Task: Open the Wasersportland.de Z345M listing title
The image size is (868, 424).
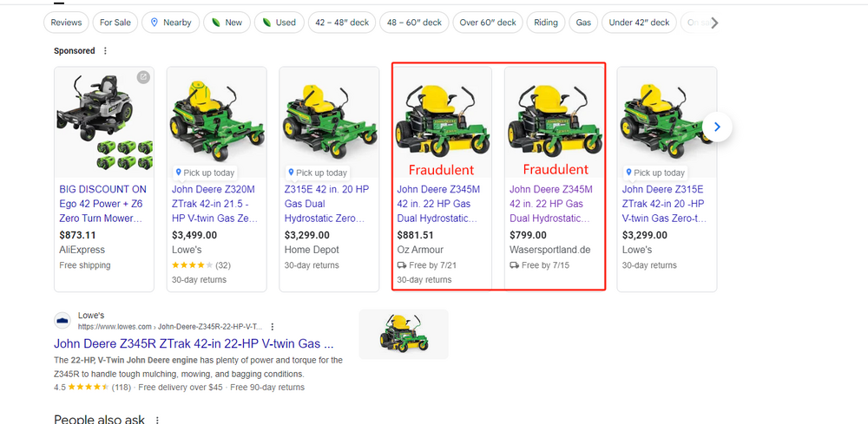Action: (550, 204)
